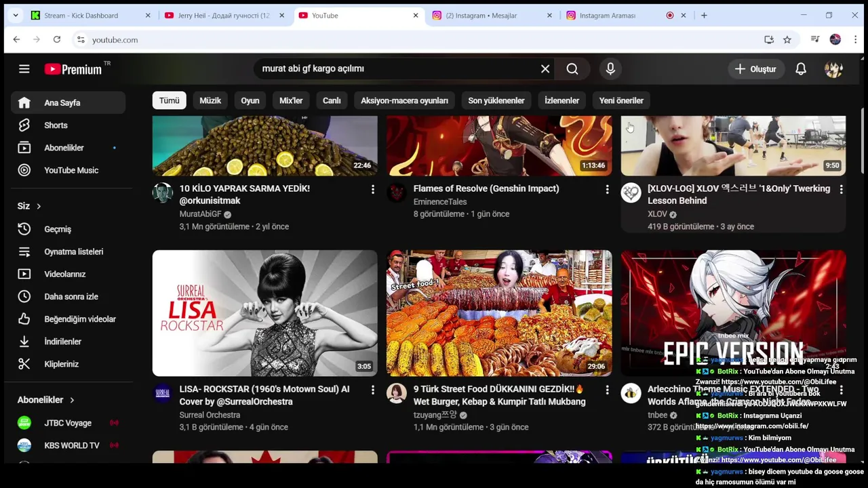868x488 pixels.
Task: Open the YouTube hamburger guide menu
Action: [24, 68]
